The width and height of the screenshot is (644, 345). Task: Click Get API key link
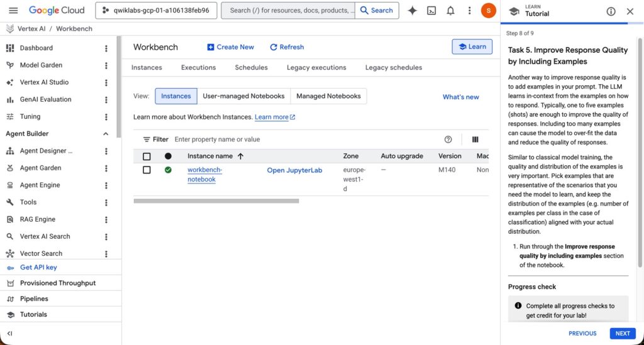coord(38,268)
